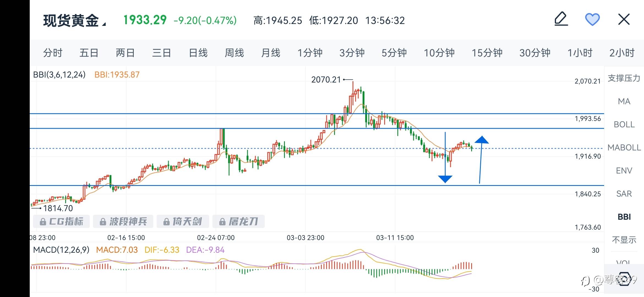Open BBI(3,6,12,24) parameter settings label
Image resolution: width=644 pixels, height=297 pixels.
59,75
